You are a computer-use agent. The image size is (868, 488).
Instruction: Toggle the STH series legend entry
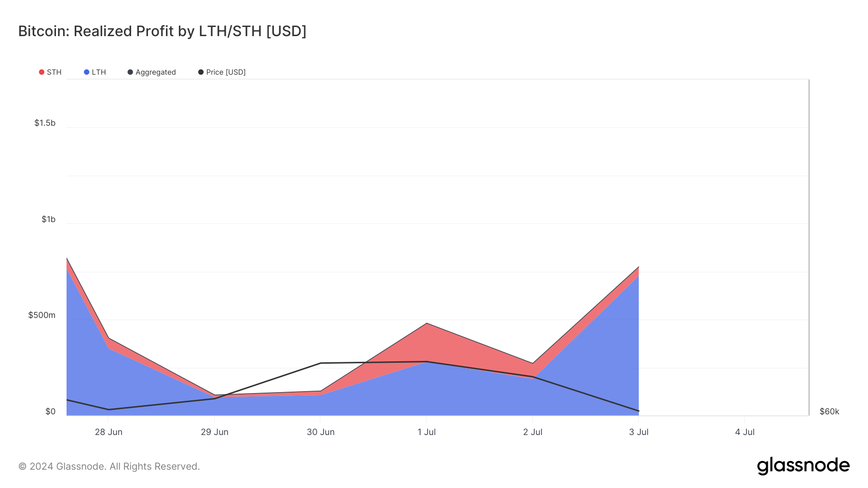(x=50, y=72)
